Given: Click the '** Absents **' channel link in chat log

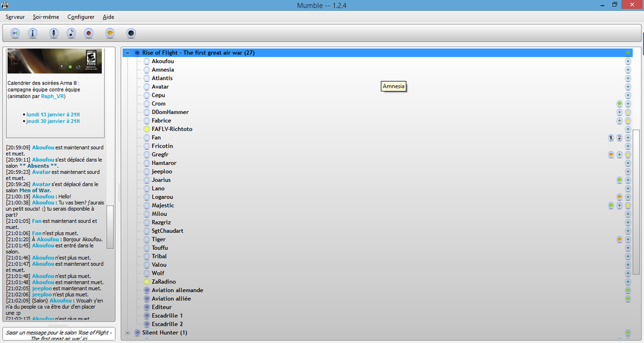Looking at the screenshot, I should (x=38, y=166).
